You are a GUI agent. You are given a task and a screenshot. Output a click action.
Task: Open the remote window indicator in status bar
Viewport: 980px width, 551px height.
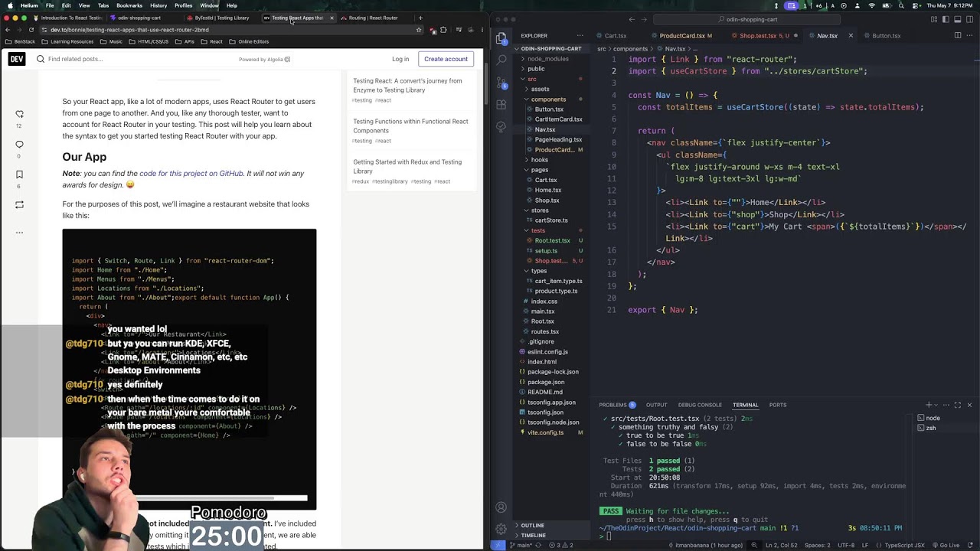point(498,545)
